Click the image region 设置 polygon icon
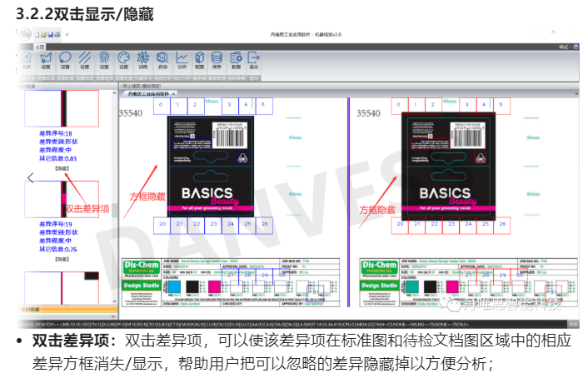Viewport: 588px width, 383px height. pyautogui.click(x=46, y=60)
